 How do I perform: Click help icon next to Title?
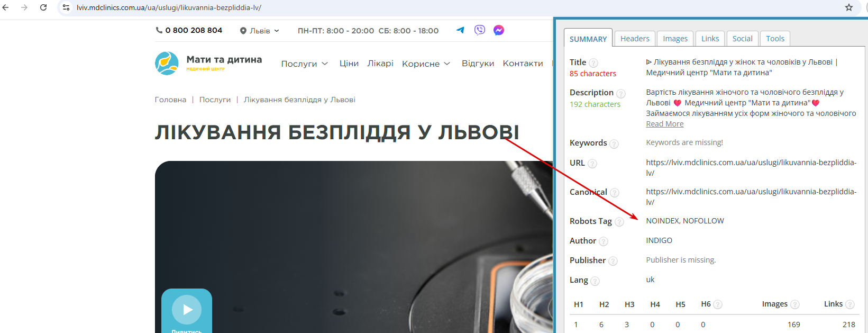593,63
